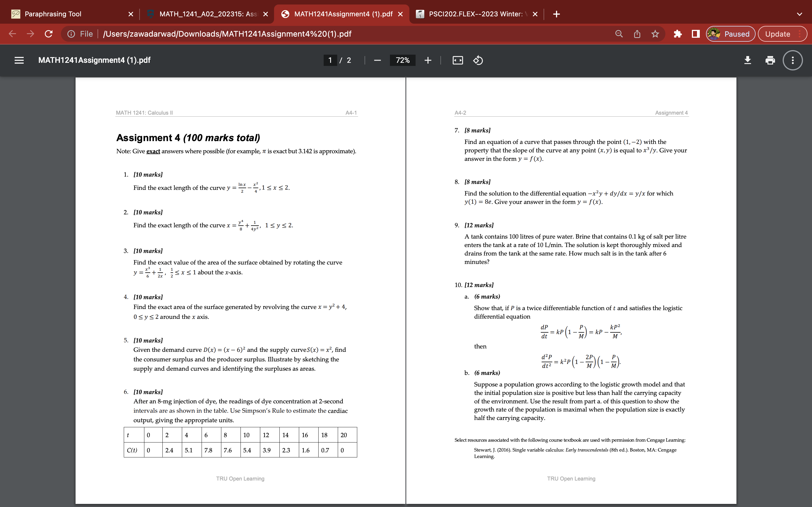812x507 pixels.
Task: Open the PDF more-actions three-dot menu
Action: point(792,60)
